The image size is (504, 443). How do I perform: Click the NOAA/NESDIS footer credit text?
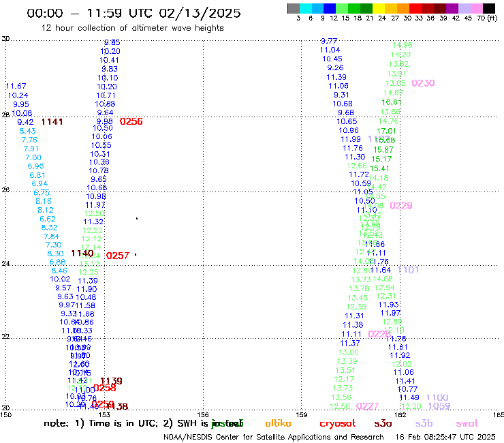point(274,438)
